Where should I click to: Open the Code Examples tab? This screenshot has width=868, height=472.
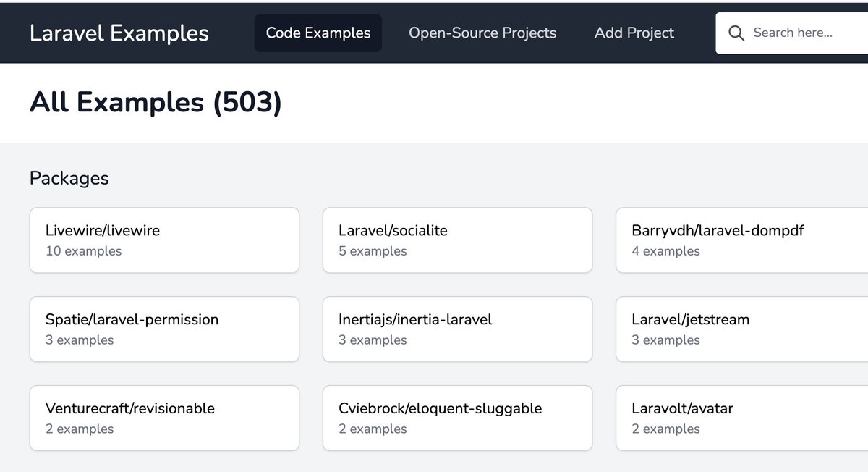[x=318, y=33]
